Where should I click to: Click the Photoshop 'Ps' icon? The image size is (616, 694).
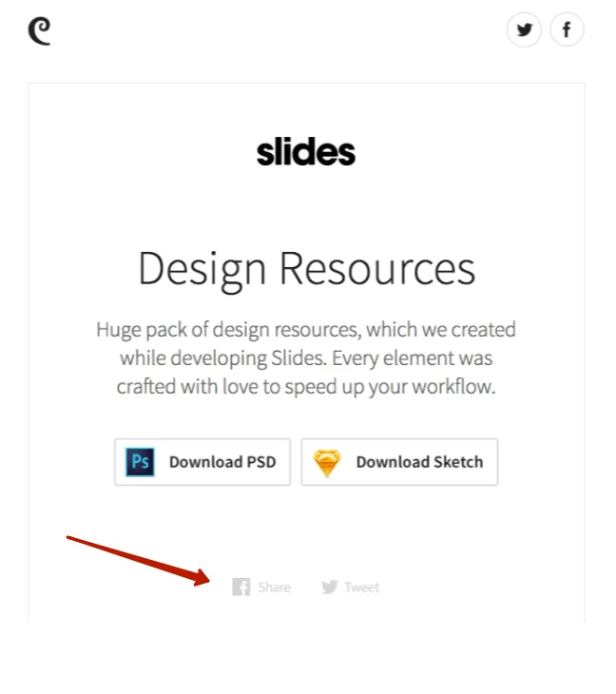pyautogui.click(x=141, y=463)
